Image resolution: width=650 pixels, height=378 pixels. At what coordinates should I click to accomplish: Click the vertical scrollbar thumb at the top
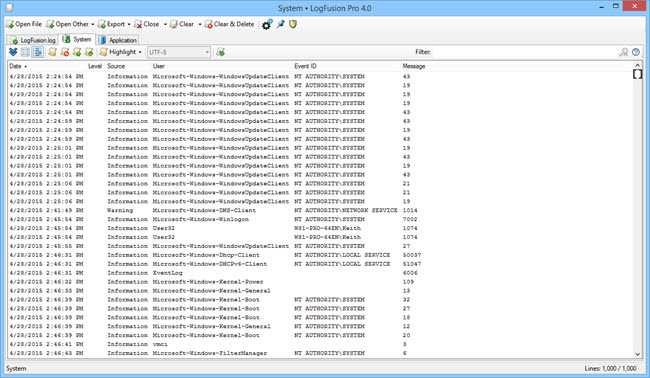click(638, 74)
